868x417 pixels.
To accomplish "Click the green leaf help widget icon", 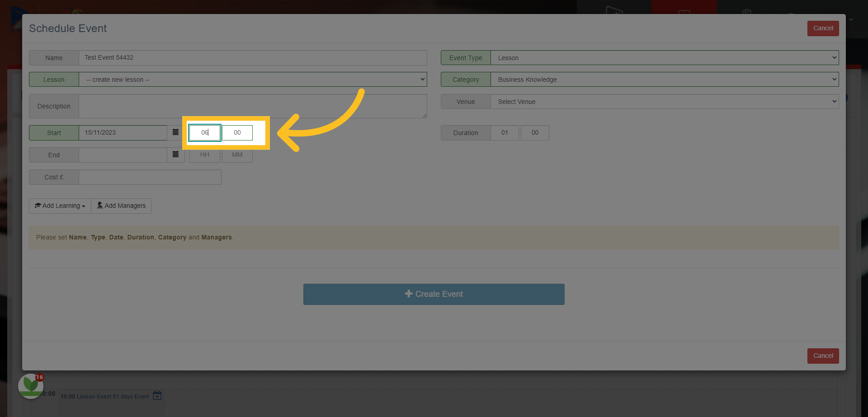I will (31, 386).
